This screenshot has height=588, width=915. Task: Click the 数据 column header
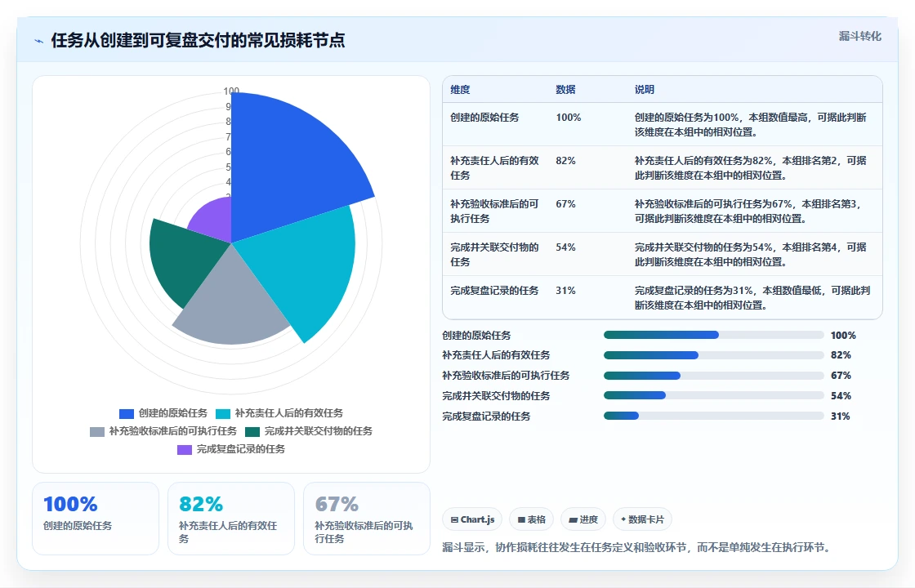[565, 89]
